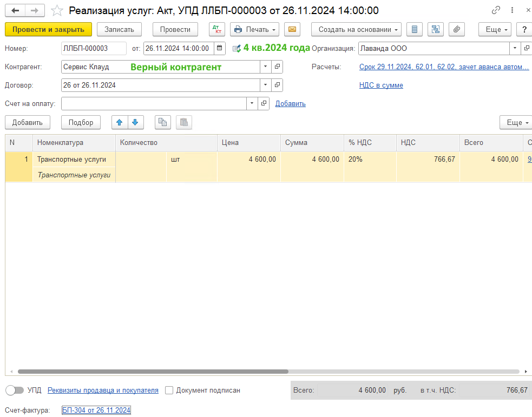Open Реквизиты продавца и покупателя link

pyautogui.click(x=103, y=390)
